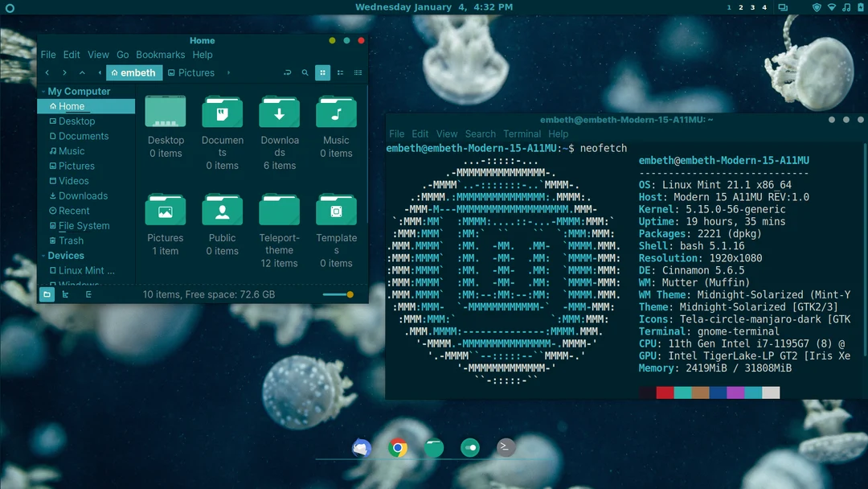This screenshot has width=868, height=489.
Task: Open the terminal icon in the dock
Action: click(506, 447)
